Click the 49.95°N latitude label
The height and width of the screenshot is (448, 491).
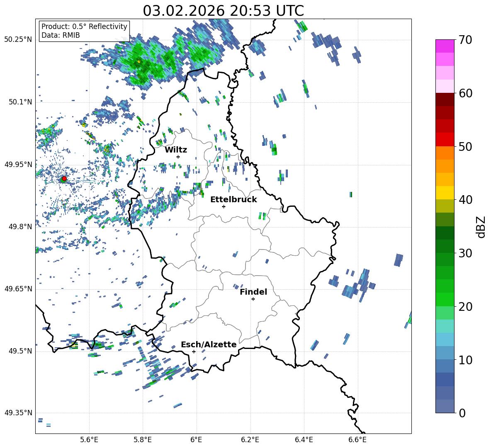18,164
